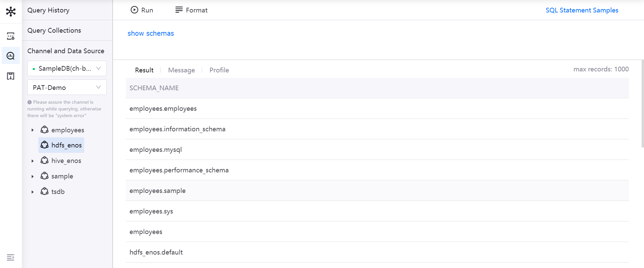Open the data source configuration sidebar icon
Screen dimensions: 644x268
click(11, 36)
